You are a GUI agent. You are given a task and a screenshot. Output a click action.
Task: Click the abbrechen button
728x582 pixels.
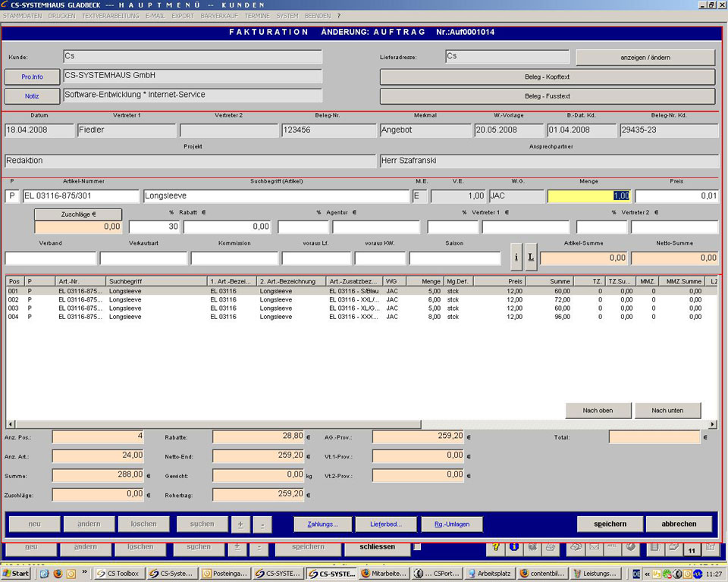coord(679,524)
